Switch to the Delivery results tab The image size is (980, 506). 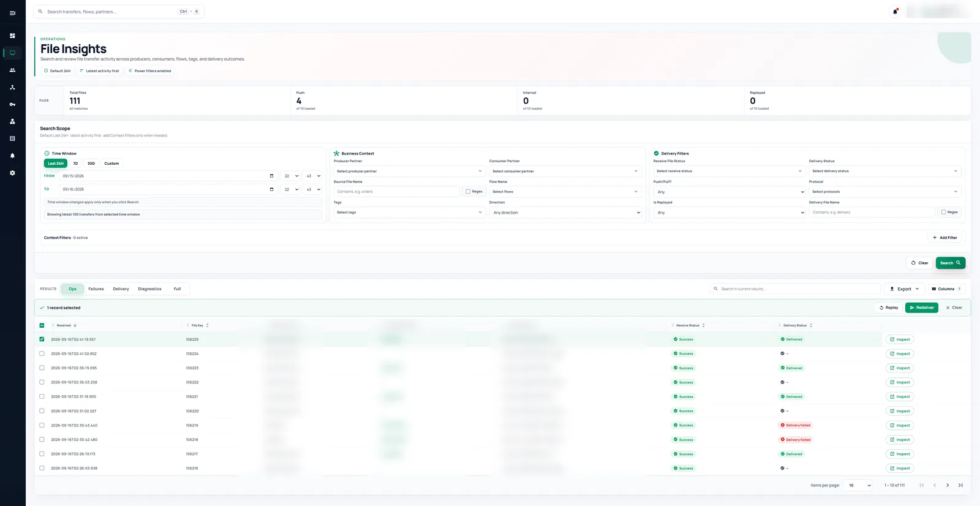point(121,289)
